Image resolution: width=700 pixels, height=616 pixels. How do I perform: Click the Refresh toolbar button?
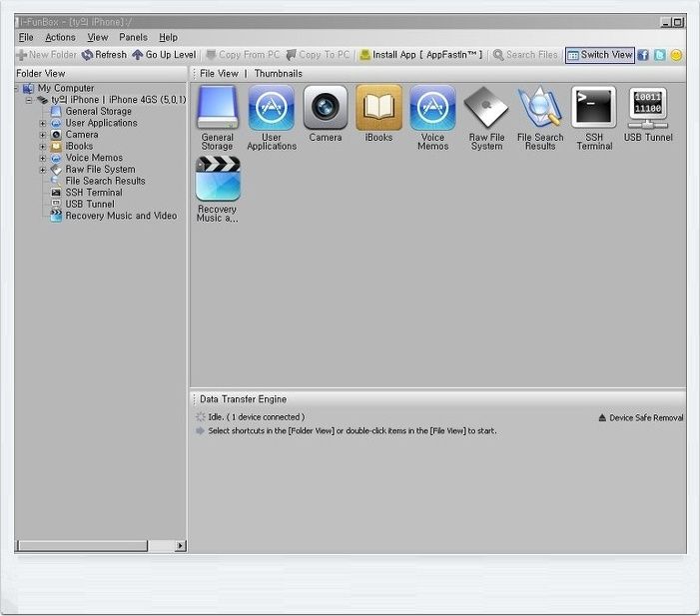(x=104, y=55)
